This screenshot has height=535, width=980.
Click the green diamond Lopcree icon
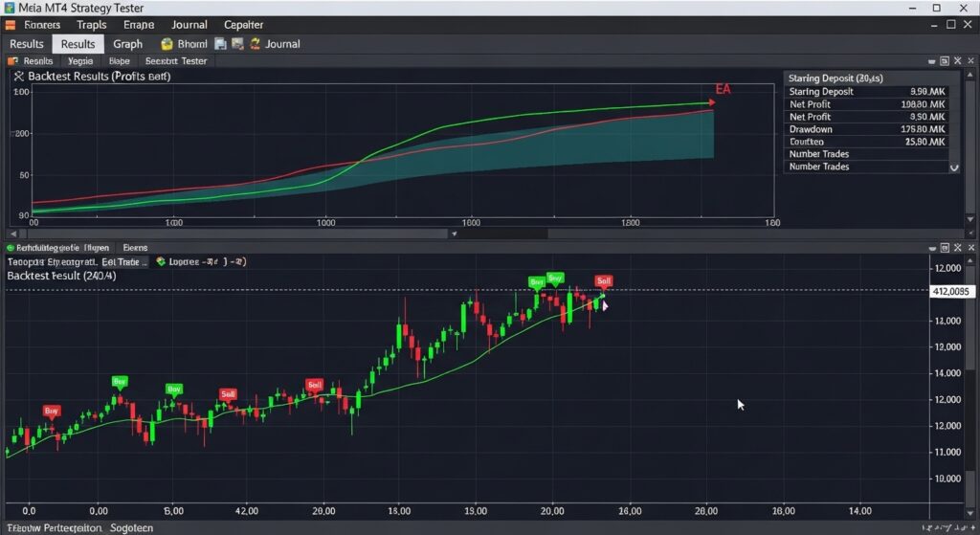pyautogui.click(x=161, y=262)
